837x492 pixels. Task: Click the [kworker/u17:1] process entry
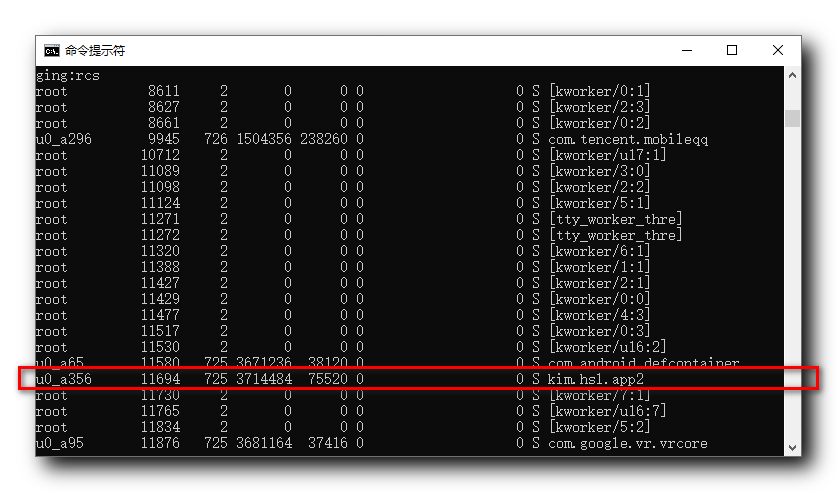(607, 155)
